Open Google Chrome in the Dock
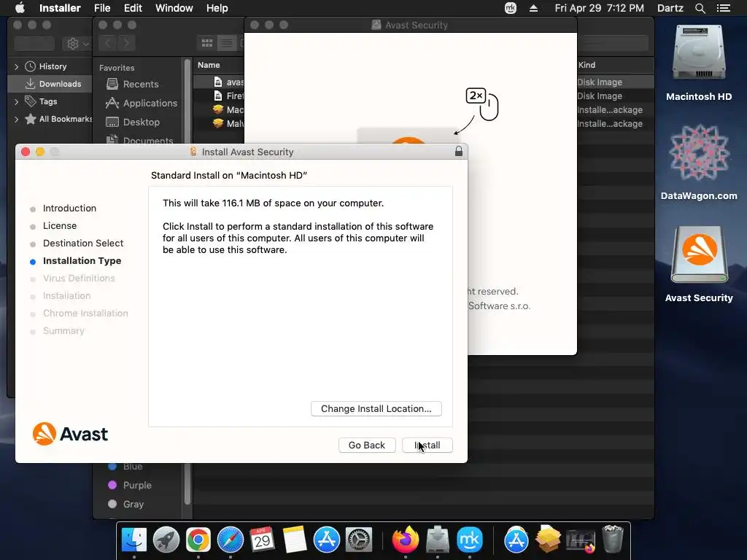 pyautogui.click(x=198, y=540)
